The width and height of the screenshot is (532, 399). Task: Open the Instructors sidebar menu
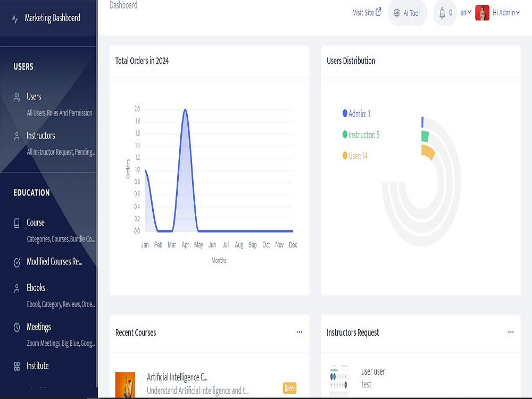pos(41,136)
